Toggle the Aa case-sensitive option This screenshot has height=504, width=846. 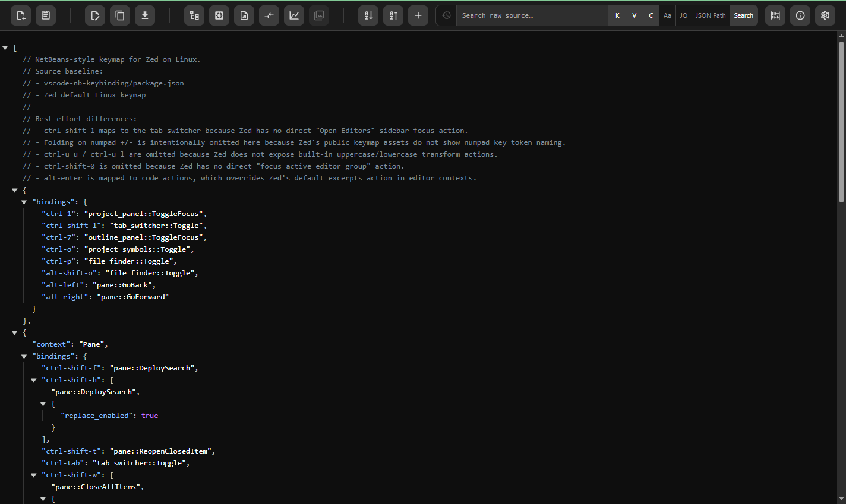(668, 15)
